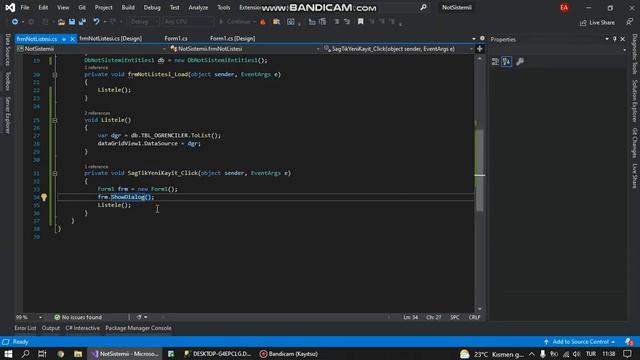Open the Git menu
The width and height of the screenshot is (640, 360).
[x=82, y=7]
